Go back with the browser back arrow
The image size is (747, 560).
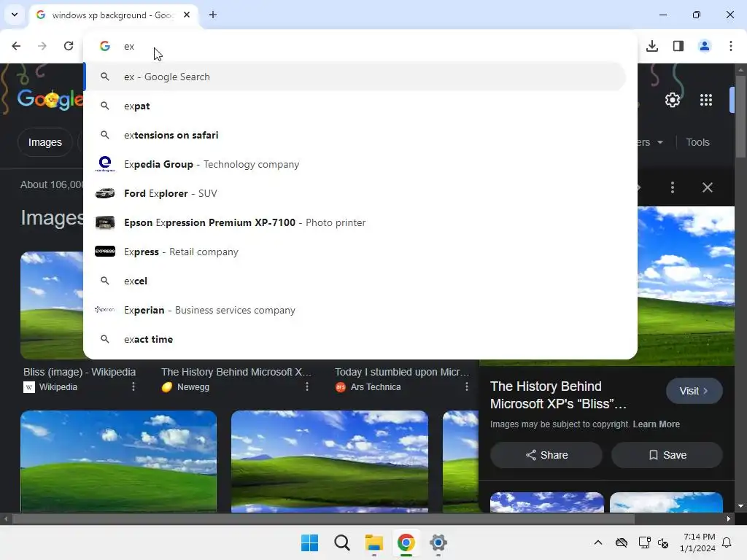pyautogui.click(x=16, y=46)
